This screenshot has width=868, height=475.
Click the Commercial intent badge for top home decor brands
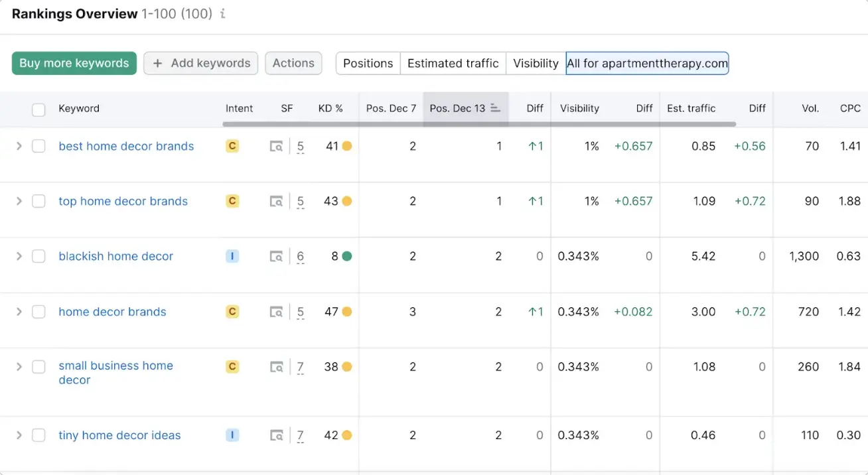[232, 201]
